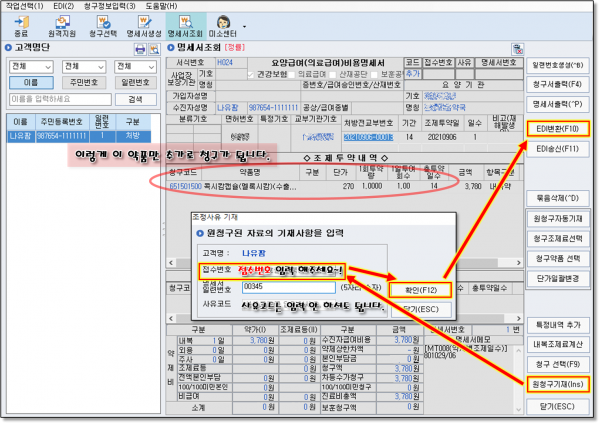This screenshot has height=424, width=600.
Task: Expand first 전체 dropdown in customer list
Action: (x=30, y=66)
